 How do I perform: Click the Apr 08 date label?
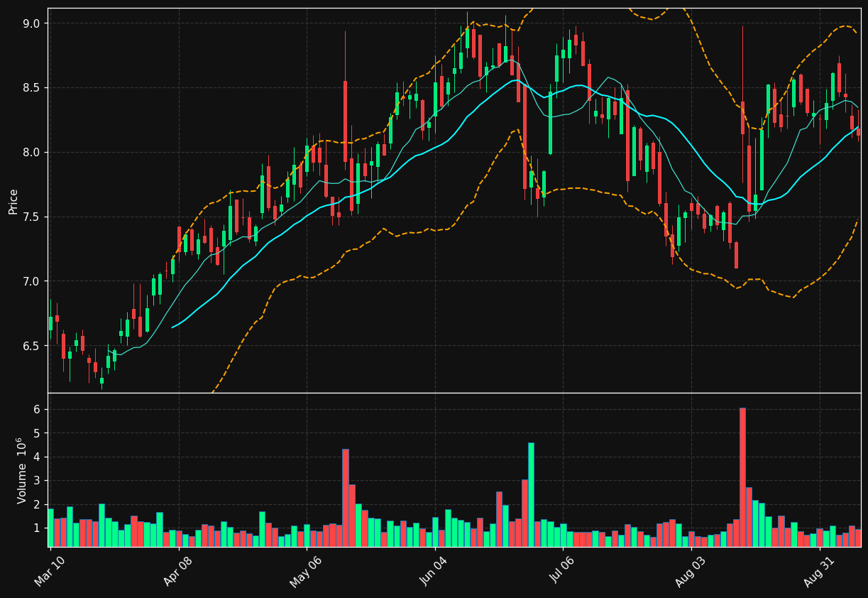177,571
